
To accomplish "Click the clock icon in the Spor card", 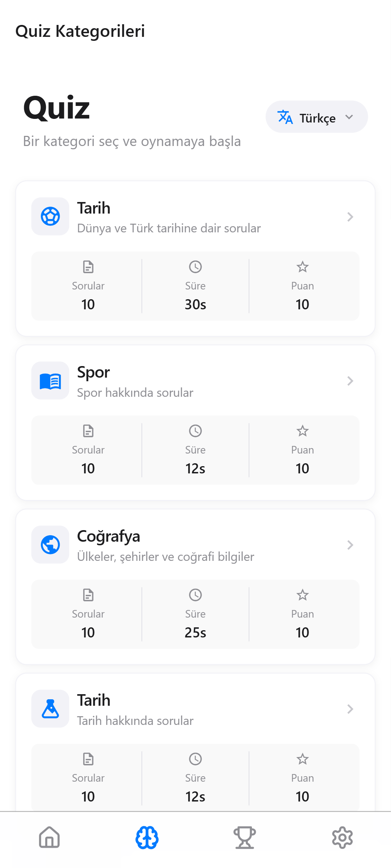I will [x=195, y=431].
